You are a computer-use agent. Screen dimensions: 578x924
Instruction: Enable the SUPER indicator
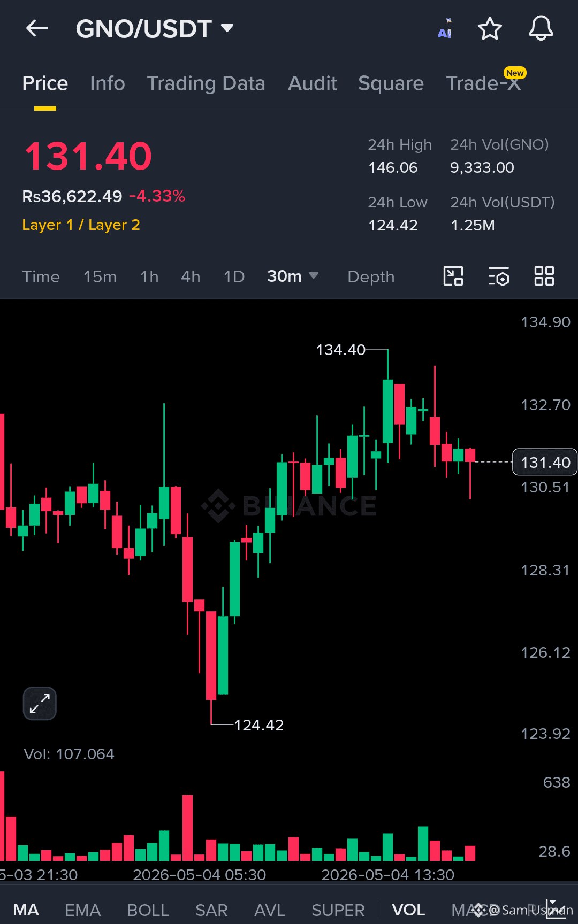338,910
